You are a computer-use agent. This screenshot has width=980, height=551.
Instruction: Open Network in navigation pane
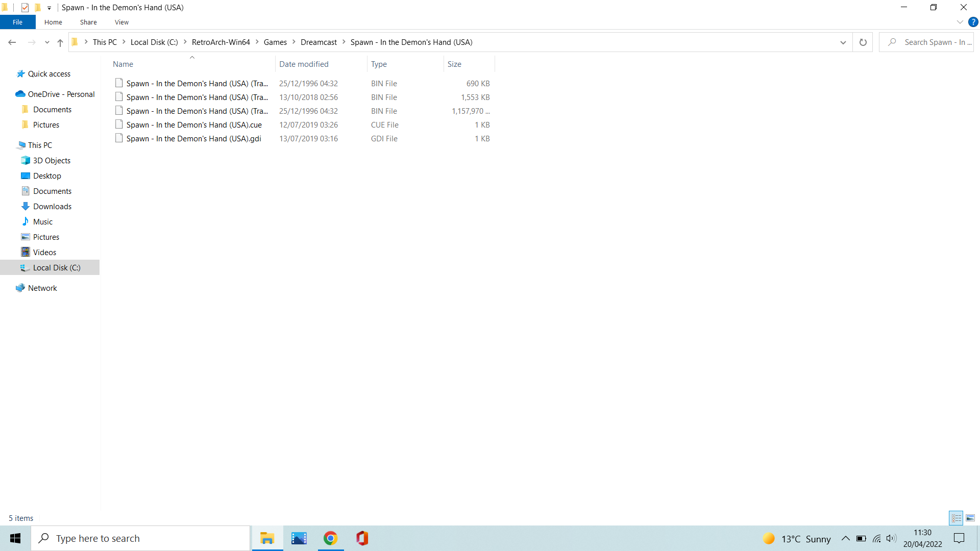coord(42,288)
